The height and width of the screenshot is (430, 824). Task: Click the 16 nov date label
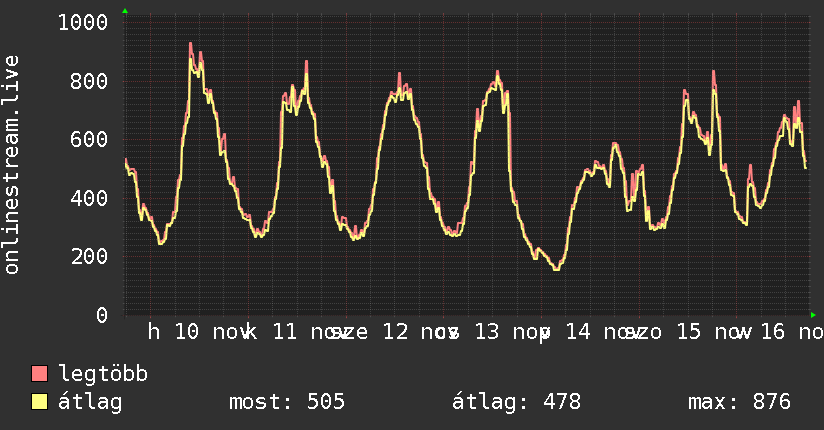point(792,332)
